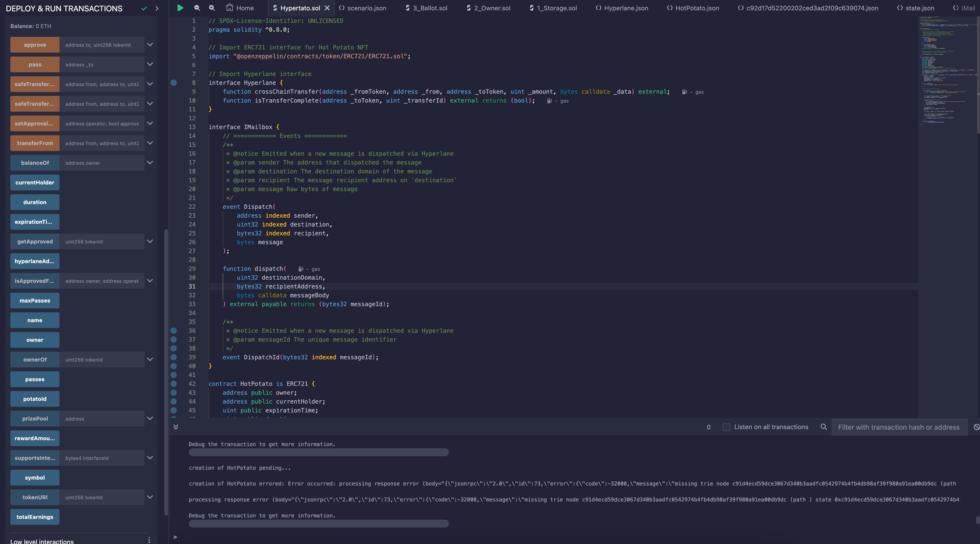
Task: Call the totalEarnings function
Action: [35, 517]
